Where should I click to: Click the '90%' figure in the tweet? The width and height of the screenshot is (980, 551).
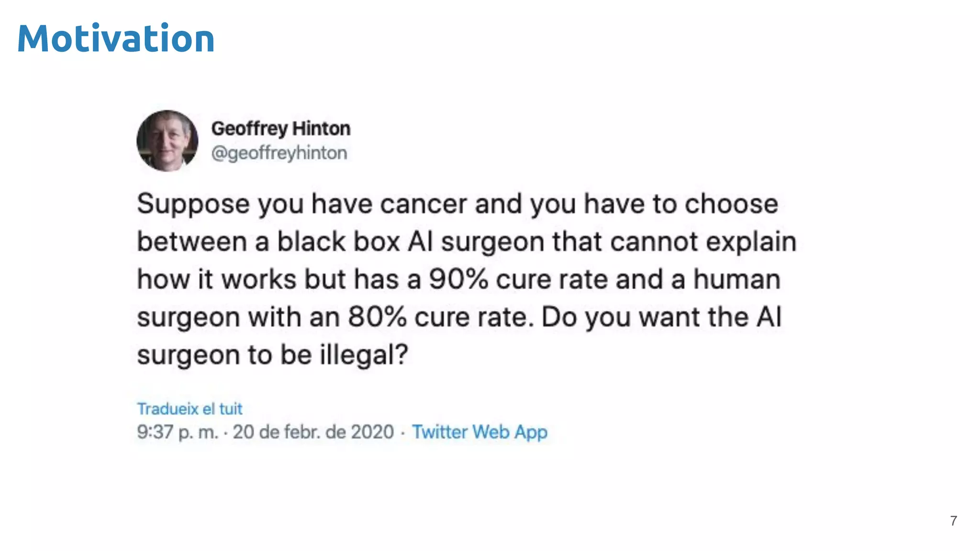(x=458, y=279)
